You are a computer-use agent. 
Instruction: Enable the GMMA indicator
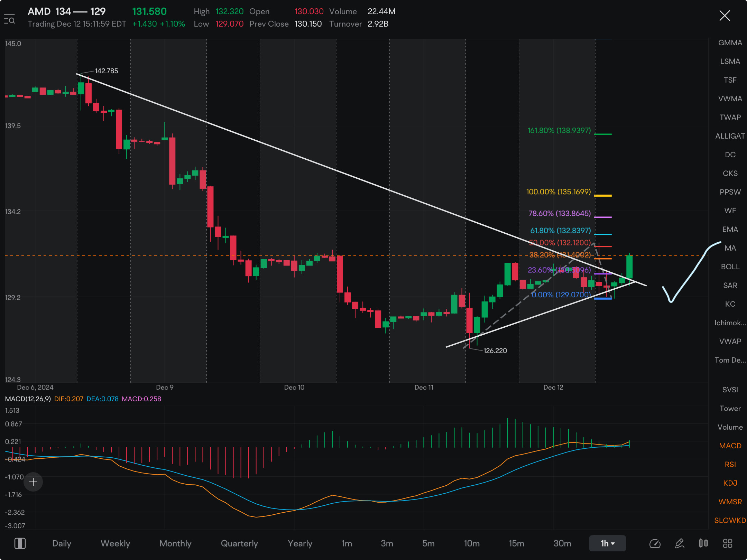click(730, 43)
